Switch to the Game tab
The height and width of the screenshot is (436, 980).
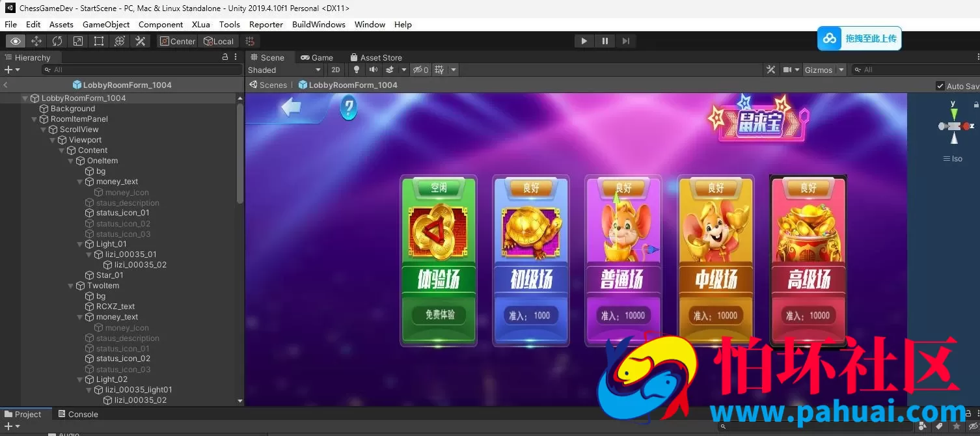pos(317,57)
